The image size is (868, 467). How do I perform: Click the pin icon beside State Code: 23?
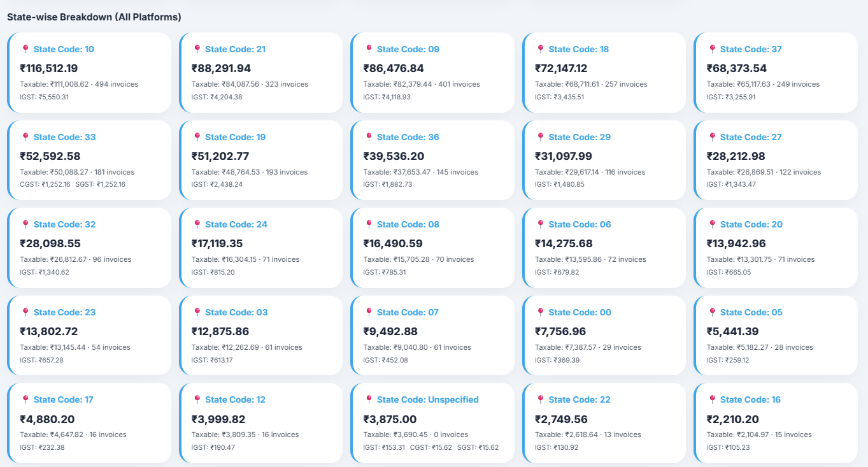pos(25,312)
